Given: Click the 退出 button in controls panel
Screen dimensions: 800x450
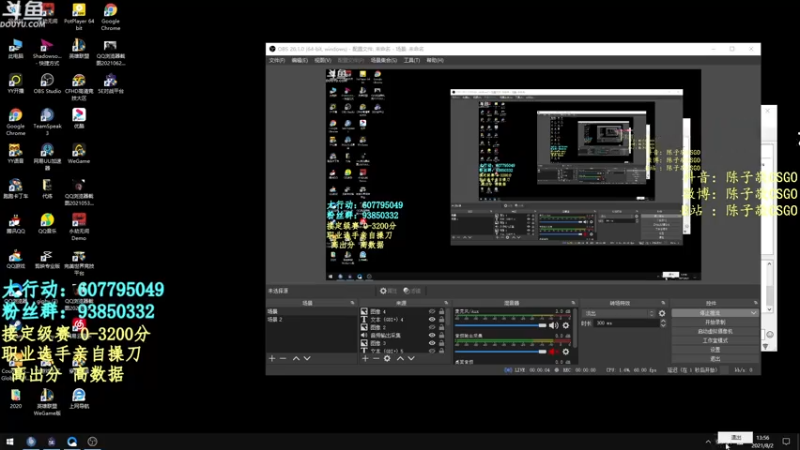Looking at the screenshot, I should pos(715,359).
